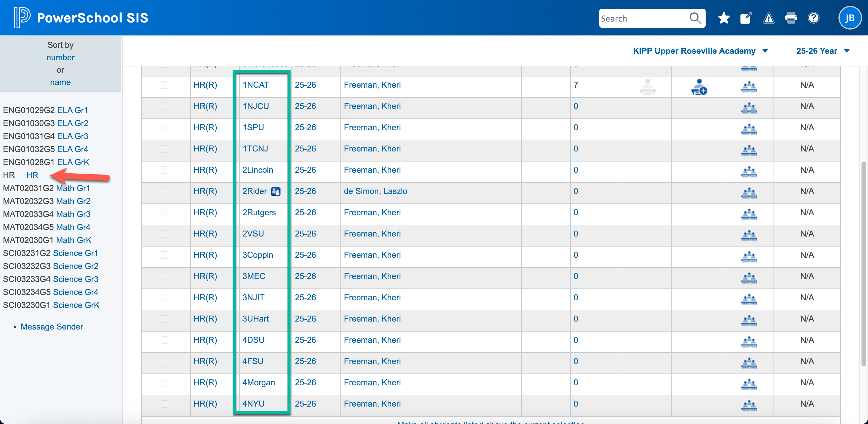Open section 3UHart link
The width and height of the screenshot is (868, 424).
256,319
